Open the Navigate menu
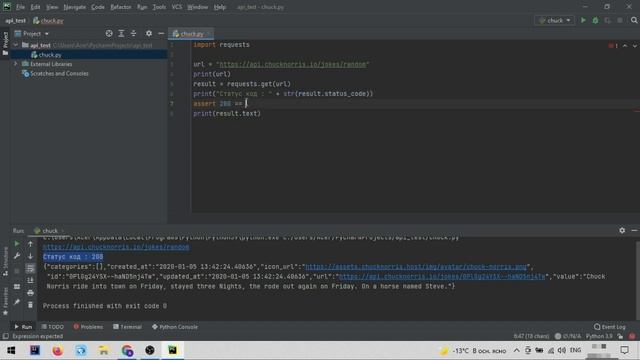The height and width of the screenshot is (360, 640). pos(75,7)
